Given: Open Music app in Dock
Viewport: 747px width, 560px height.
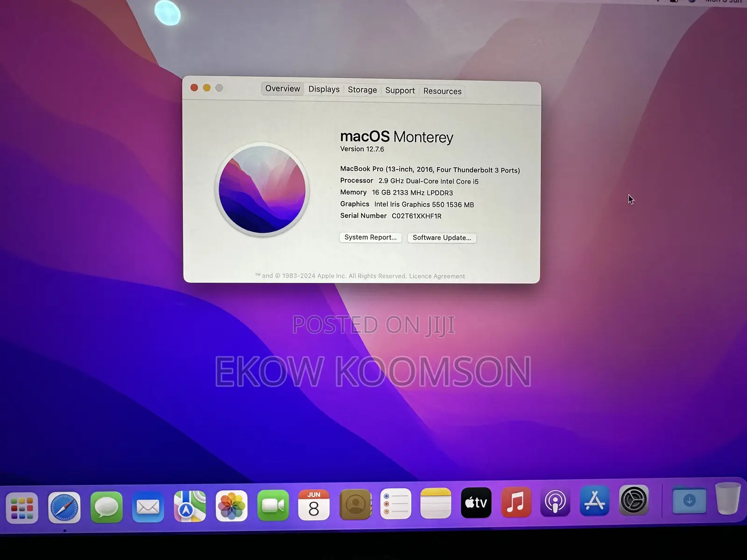Looking at the screenshot, I should (516, 503).
